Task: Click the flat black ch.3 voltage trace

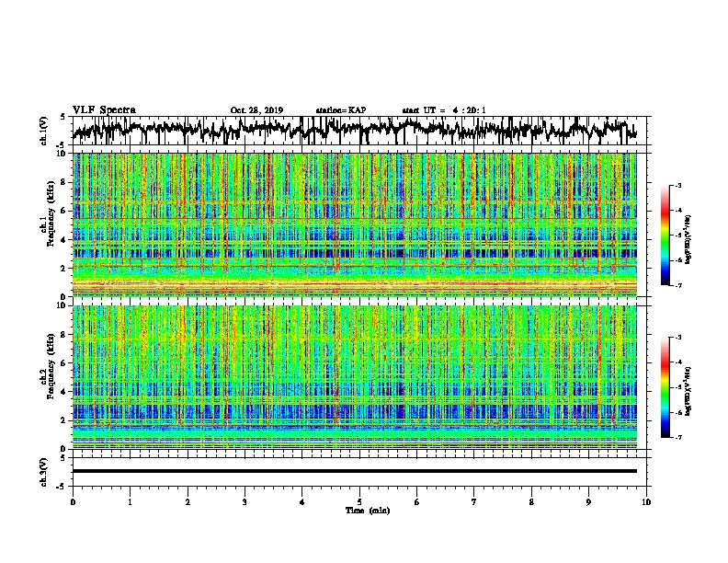Action: pyautogui.click(x=354, y=471)
